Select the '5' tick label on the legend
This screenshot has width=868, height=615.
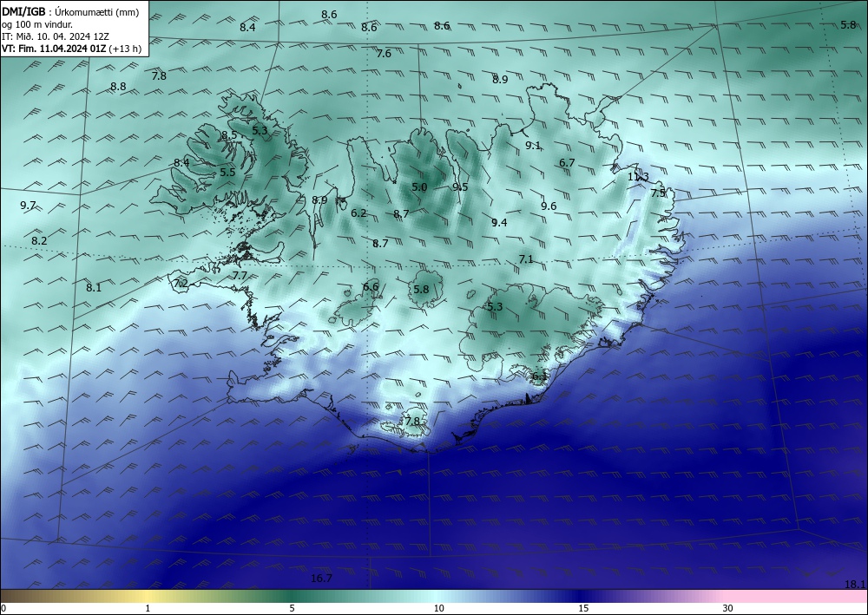tap(292, 609)
